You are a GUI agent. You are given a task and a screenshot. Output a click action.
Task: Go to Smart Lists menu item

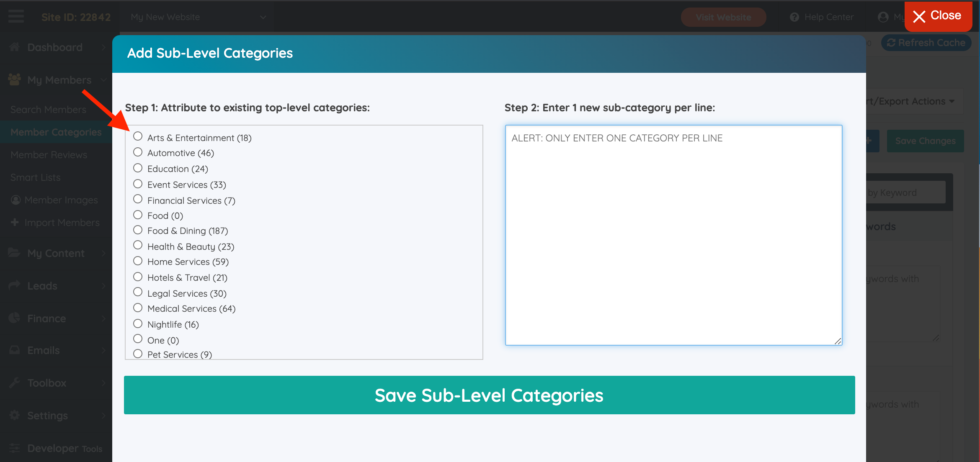point(36,177)
